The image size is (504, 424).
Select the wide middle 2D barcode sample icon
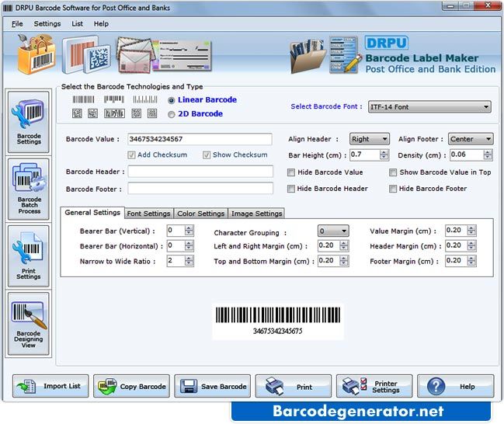114,113
